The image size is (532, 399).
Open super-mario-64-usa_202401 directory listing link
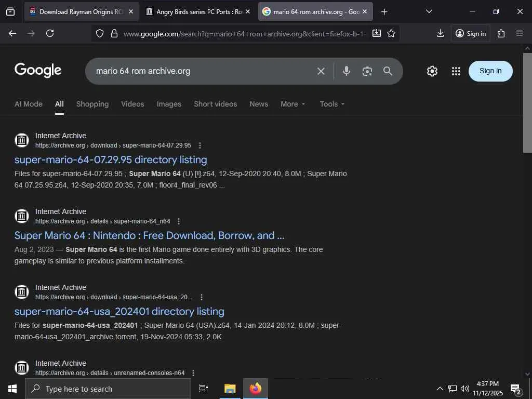(x=119, y=311)
